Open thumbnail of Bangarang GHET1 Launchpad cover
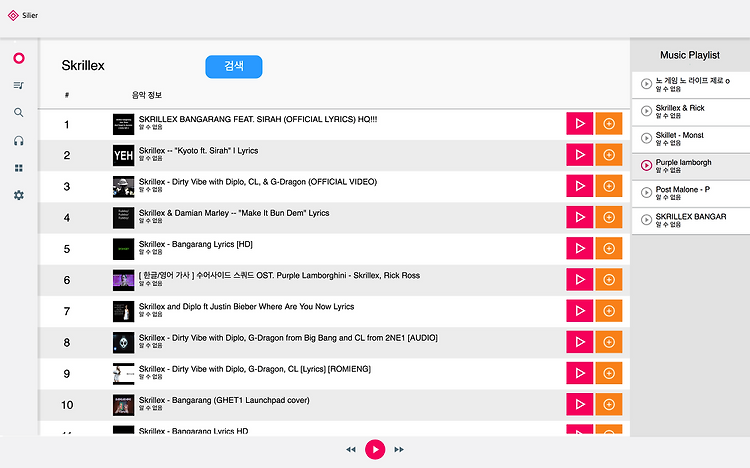Image resolution: width=750 pixels, height=468 pixels. coord(123,405)
